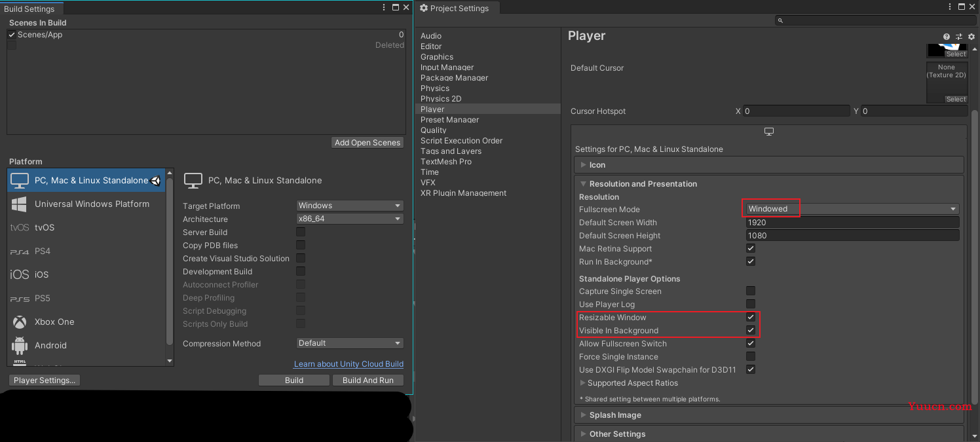
Task: Toggle Resizable Window checkbox
Action: [x=751, y=317]
